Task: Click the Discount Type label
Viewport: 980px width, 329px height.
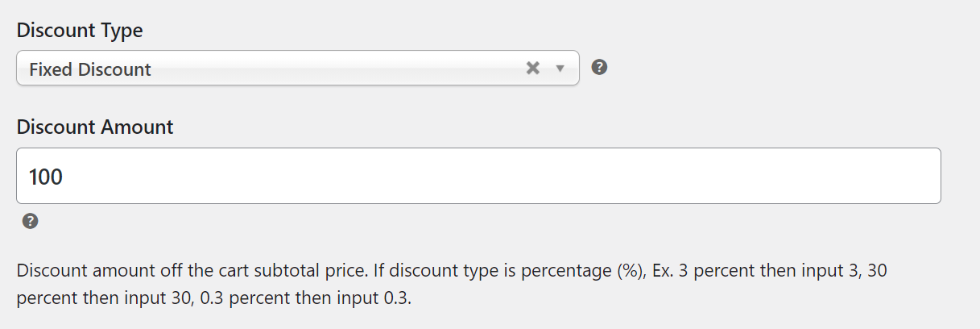Action: tap(80, 31)
